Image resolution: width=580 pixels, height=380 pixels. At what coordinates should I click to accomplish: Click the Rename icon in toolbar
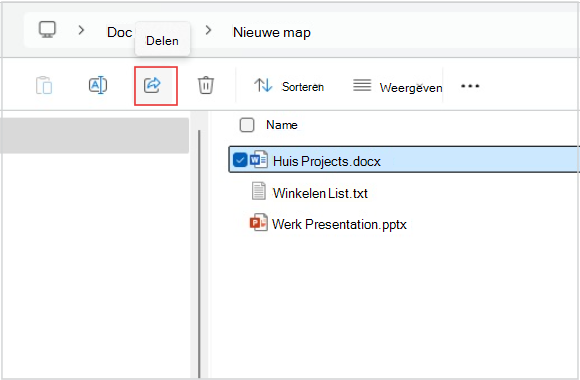tap(98, 85)
